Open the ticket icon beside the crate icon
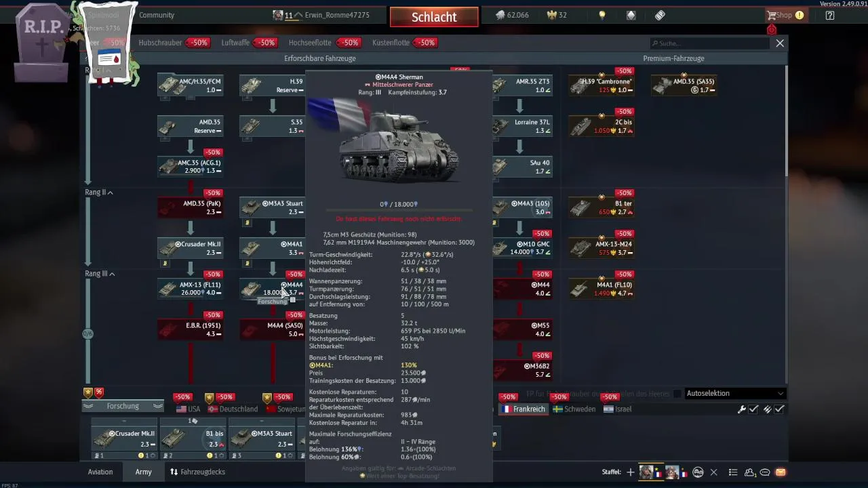 tap(660, 15)
